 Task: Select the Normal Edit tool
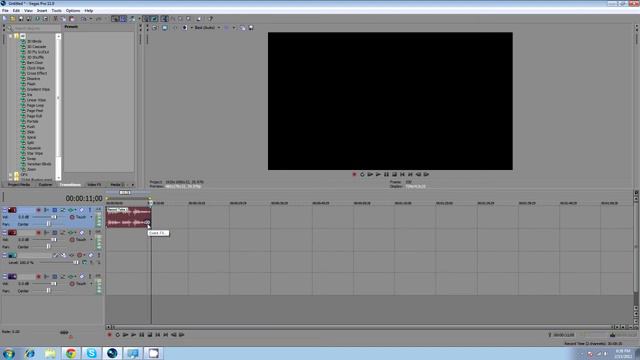pos(164,19)
